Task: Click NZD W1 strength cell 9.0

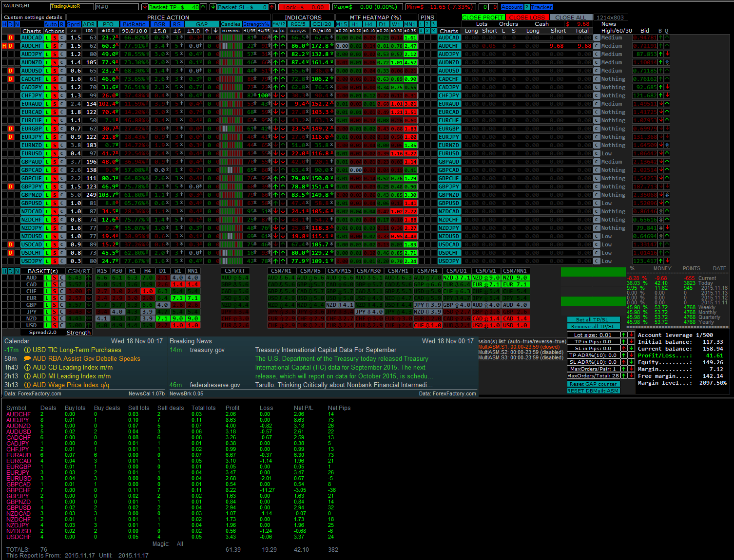Action: coord(178,318)
